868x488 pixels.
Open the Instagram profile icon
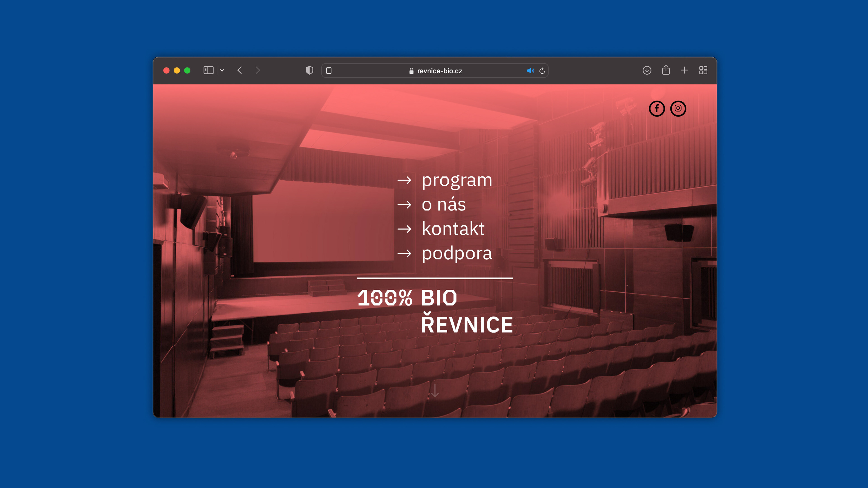(678, 108)
